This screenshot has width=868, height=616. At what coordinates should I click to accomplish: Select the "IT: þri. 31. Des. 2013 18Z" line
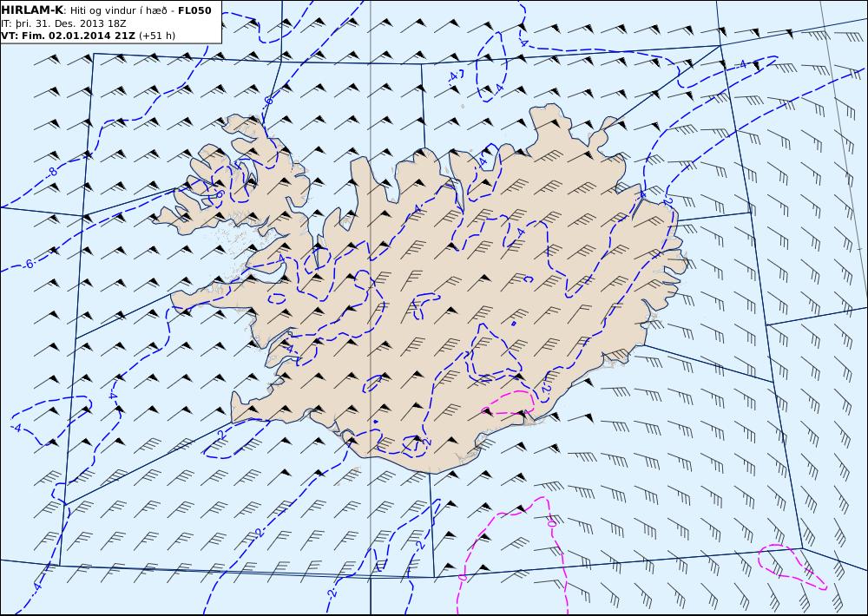pyautogui.click(x=62, y=23)
